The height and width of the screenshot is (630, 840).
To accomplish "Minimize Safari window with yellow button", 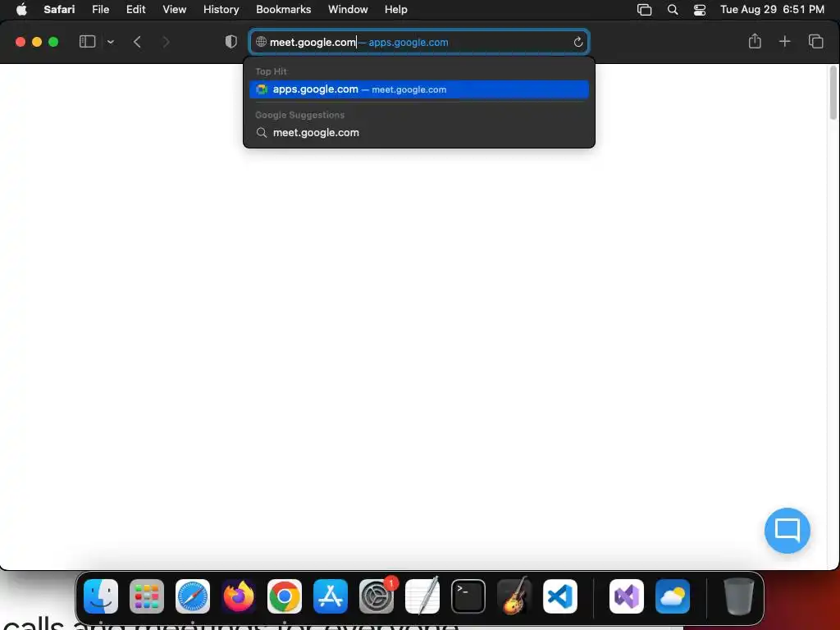I will click(x=37, y=42).
